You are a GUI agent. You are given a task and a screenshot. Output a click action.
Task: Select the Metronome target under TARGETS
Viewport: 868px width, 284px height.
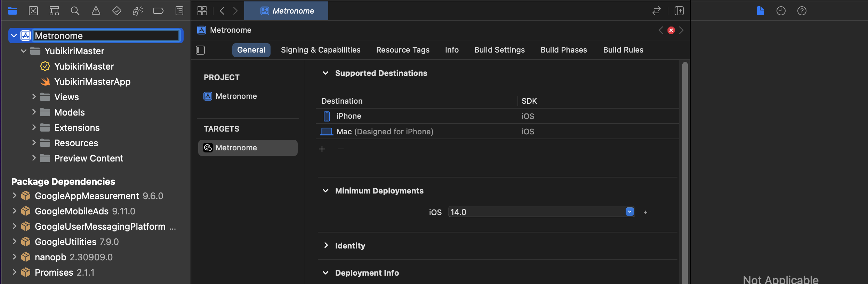(248, 148)
